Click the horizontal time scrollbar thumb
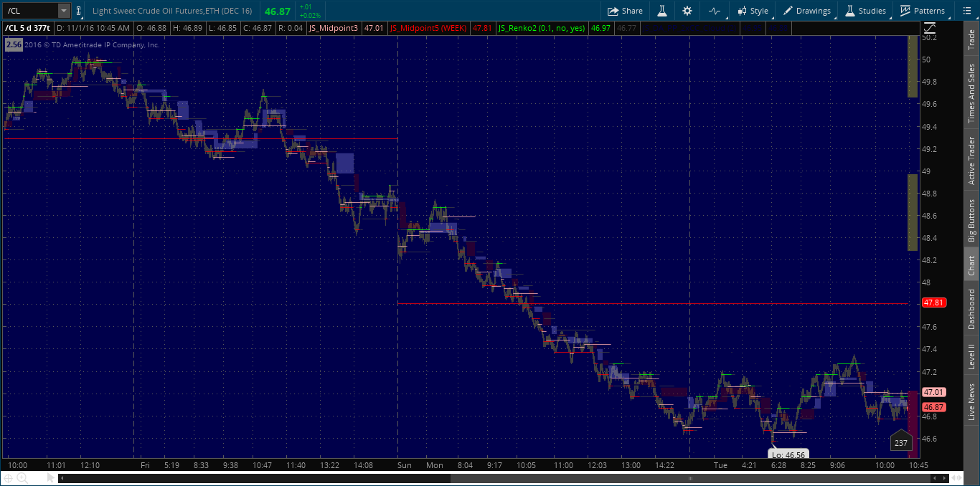 (x=691, y=478)
